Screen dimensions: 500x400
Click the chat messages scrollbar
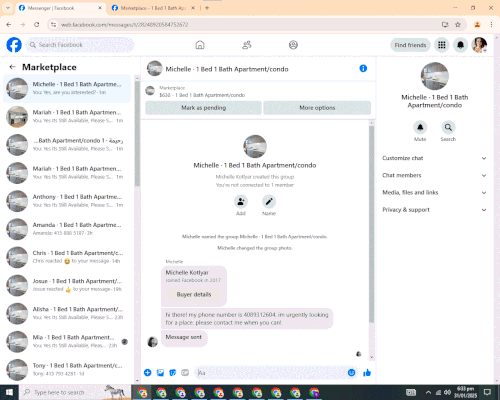(371, 223)
